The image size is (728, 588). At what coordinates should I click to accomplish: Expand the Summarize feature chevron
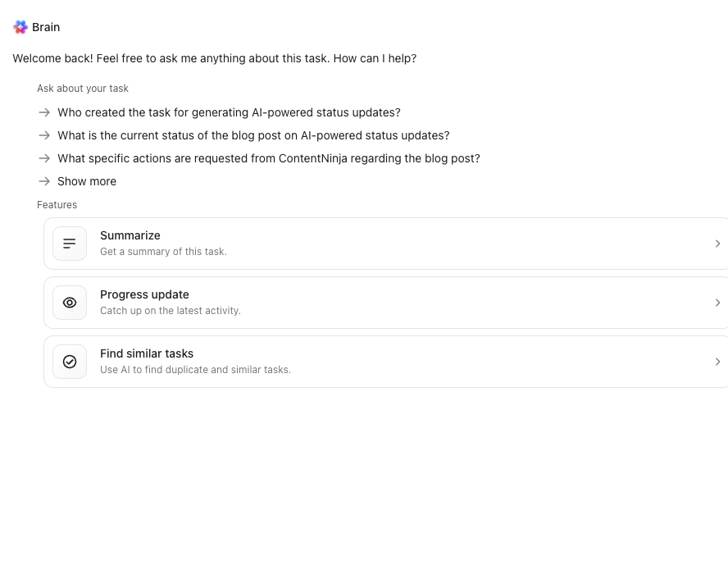point(717,244)
